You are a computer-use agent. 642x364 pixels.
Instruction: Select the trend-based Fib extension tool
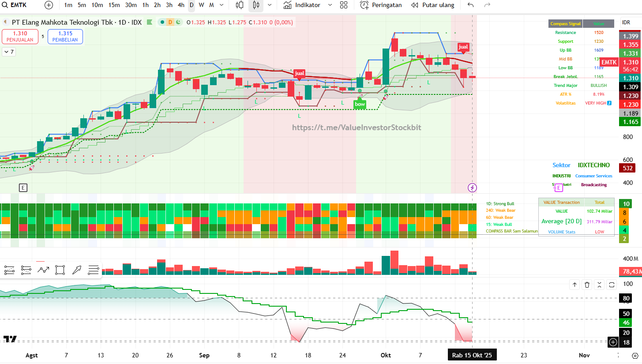(x=26, y=270)
